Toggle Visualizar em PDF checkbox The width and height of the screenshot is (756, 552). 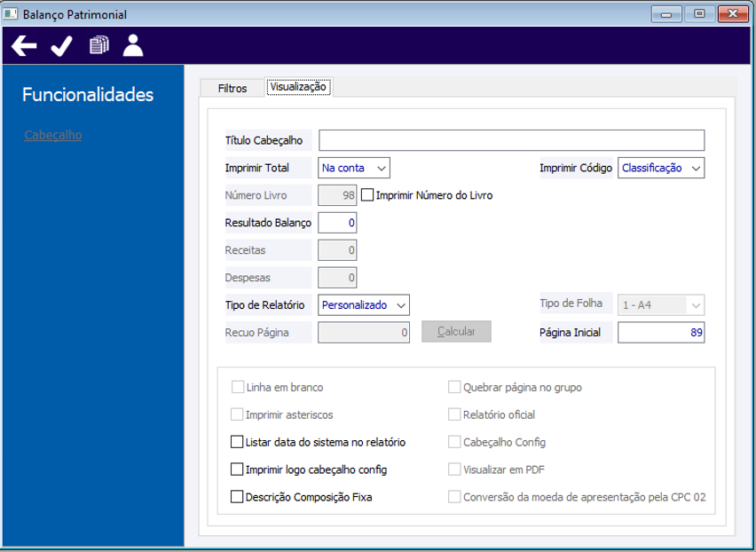tap(454, 469)
